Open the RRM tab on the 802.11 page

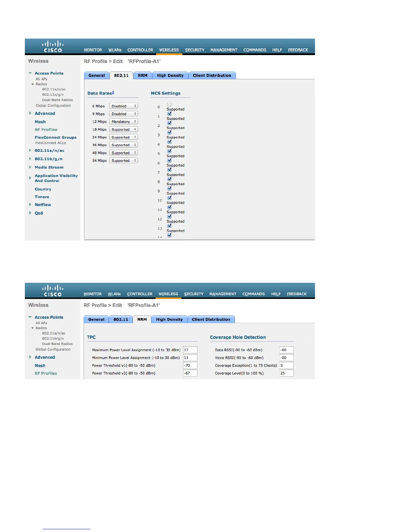143,76
